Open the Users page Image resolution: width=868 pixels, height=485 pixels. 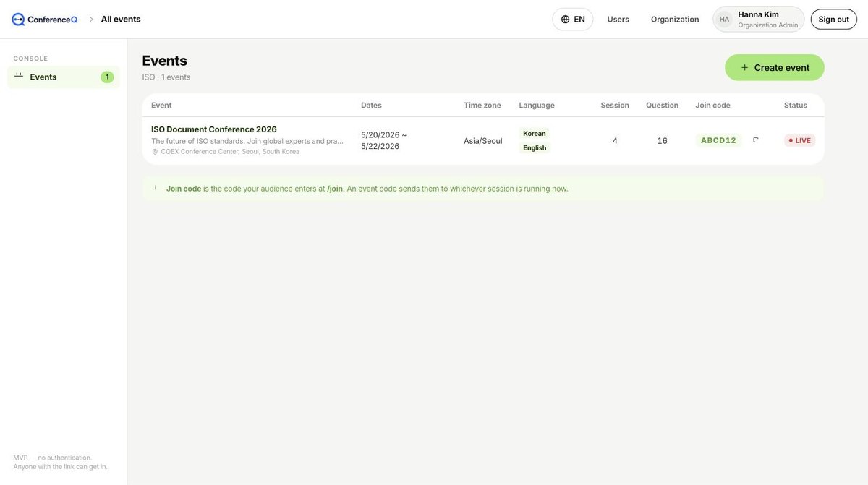point(618,20)
